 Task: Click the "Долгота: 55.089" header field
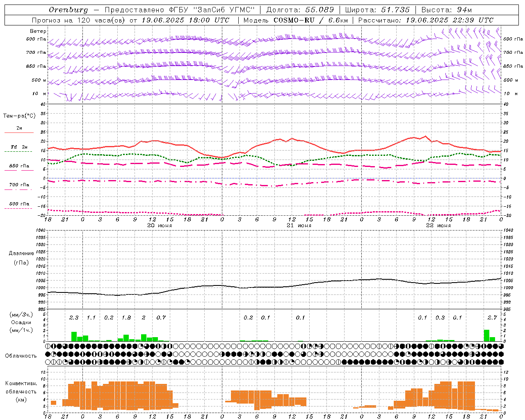click(300, 10)
